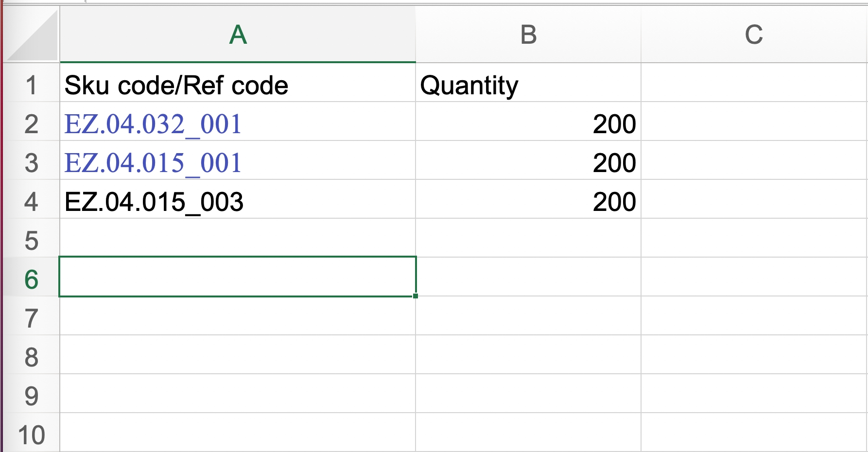The image size is (868, 452).
Task: Click empty cell B6
Action: pos(528,277)
